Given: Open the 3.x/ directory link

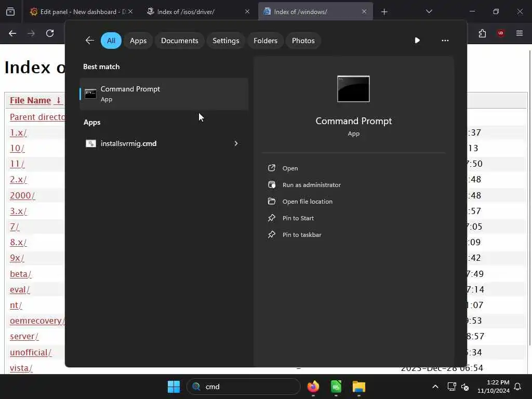Looking at the screenshot, I should pyautogui.click(x=18, y=211).
